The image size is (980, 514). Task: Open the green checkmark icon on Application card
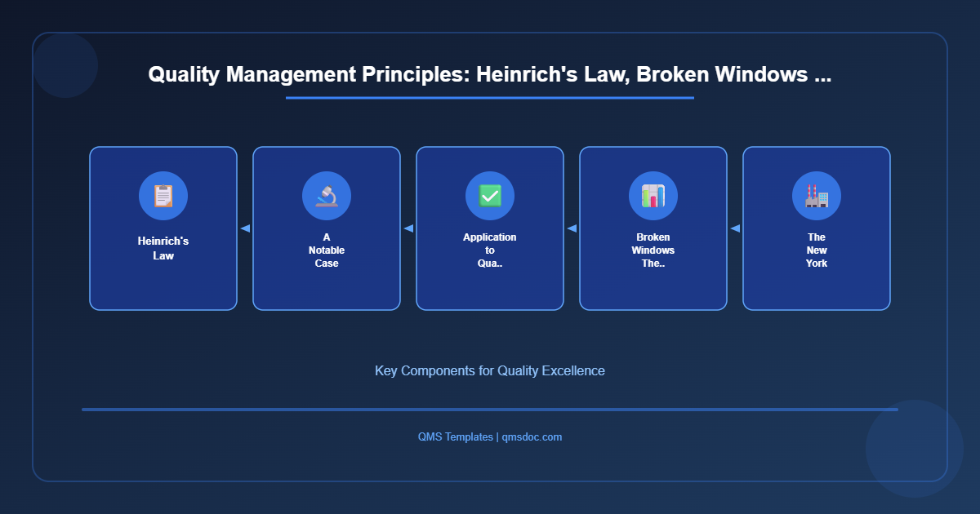click(x=490, y=196)
